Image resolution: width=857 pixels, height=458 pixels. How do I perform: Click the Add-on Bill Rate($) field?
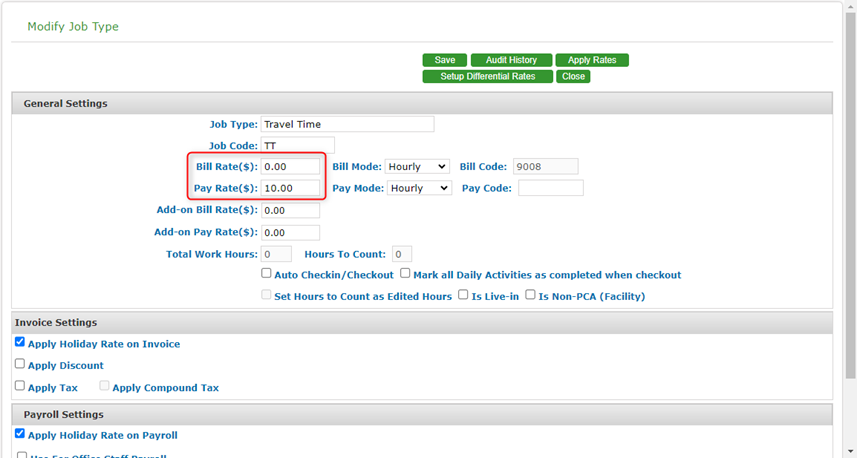[x=290, y=211]
